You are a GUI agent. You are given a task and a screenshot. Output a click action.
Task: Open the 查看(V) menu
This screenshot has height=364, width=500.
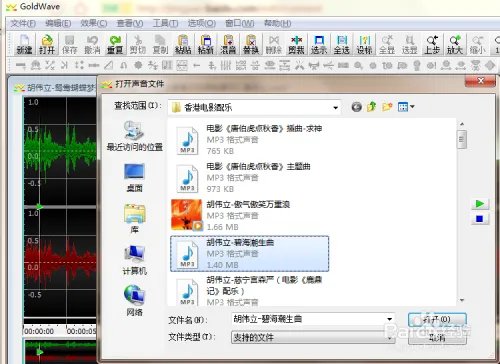point(130,23)
